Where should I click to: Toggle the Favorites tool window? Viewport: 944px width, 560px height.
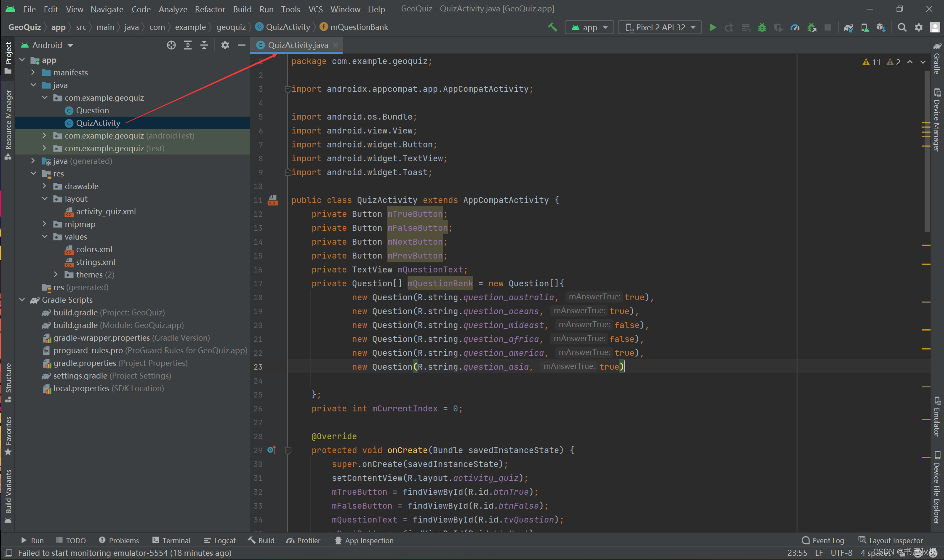click(8, 436)
